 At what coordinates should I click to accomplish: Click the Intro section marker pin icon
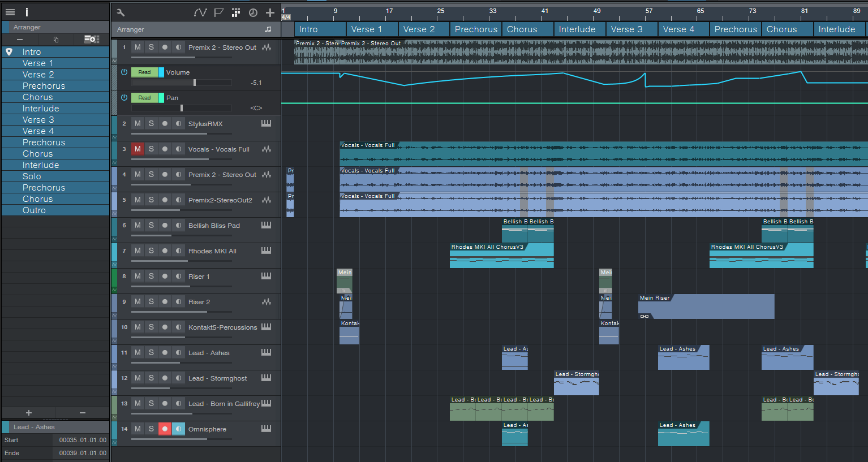9,51
